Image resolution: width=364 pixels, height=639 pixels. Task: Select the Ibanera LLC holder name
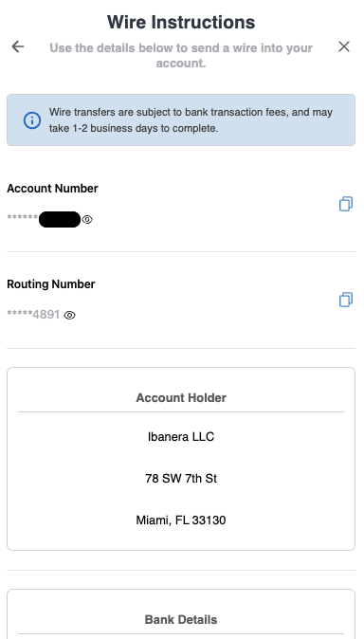click(181, 437)
